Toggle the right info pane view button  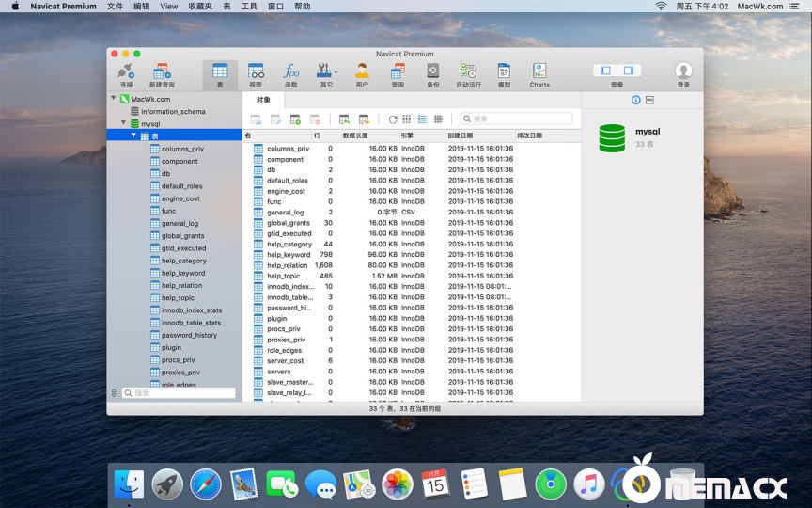[629, 71]
